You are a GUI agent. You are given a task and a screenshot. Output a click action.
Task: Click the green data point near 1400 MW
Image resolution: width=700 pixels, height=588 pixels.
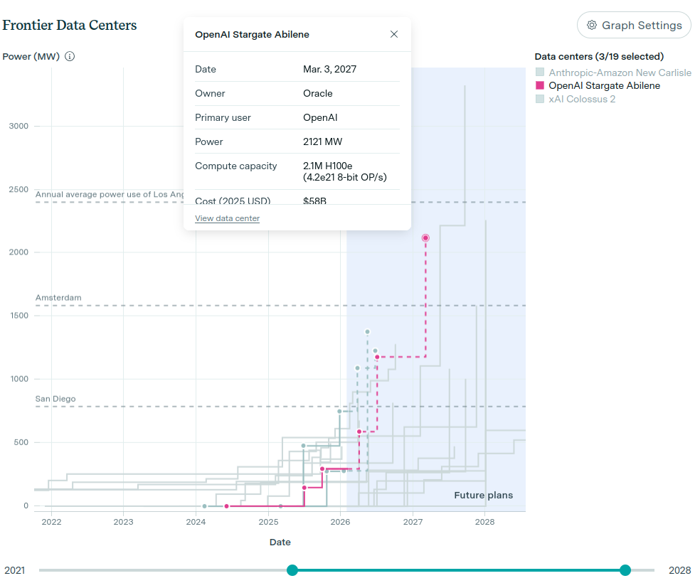tap(367, 332)
